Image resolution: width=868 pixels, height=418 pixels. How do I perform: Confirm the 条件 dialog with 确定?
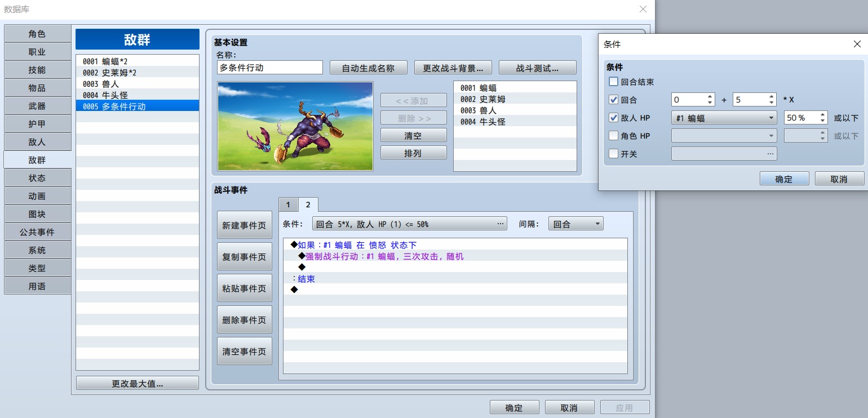coord(784,179)
